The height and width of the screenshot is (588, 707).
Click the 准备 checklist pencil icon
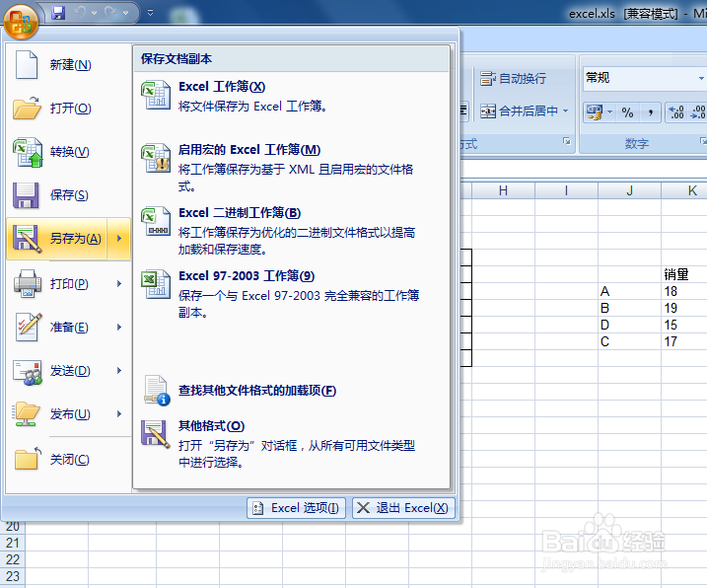[x=29, y=327]
